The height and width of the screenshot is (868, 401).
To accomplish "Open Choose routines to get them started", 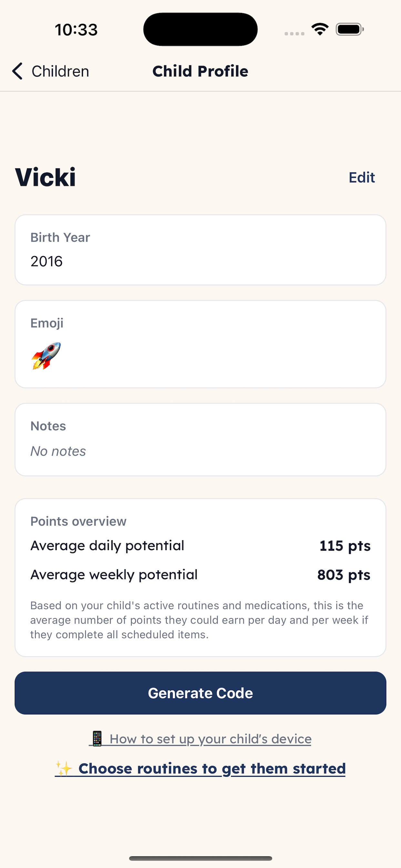I will click(212, 769).
